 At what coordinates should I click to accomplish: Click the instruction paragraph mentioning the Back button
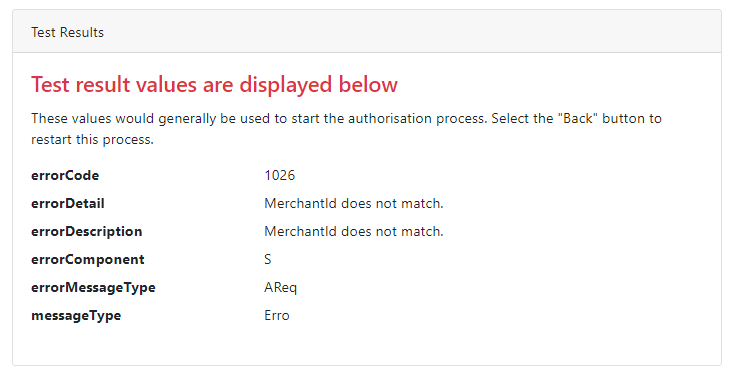click(x=346, y=129)
